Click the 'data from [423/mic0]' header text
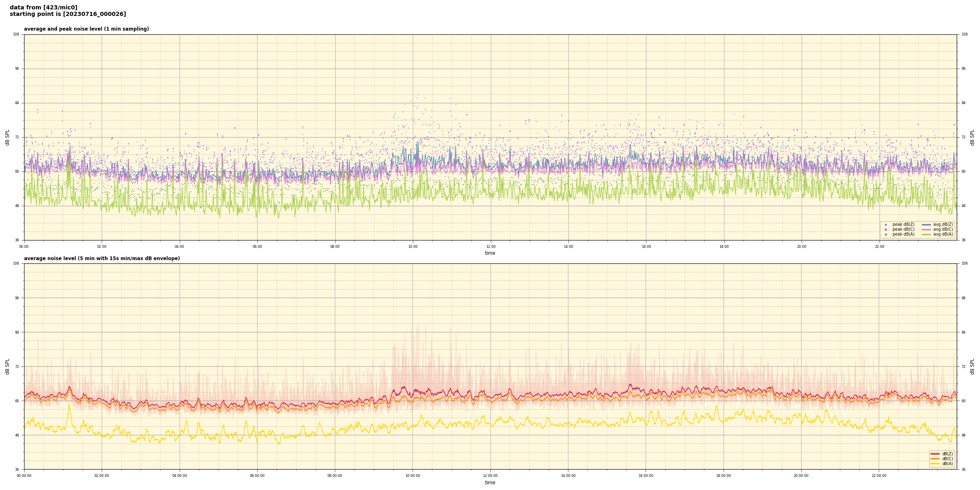The width and height of the screenshot is (980, 490). click(44, 7)
